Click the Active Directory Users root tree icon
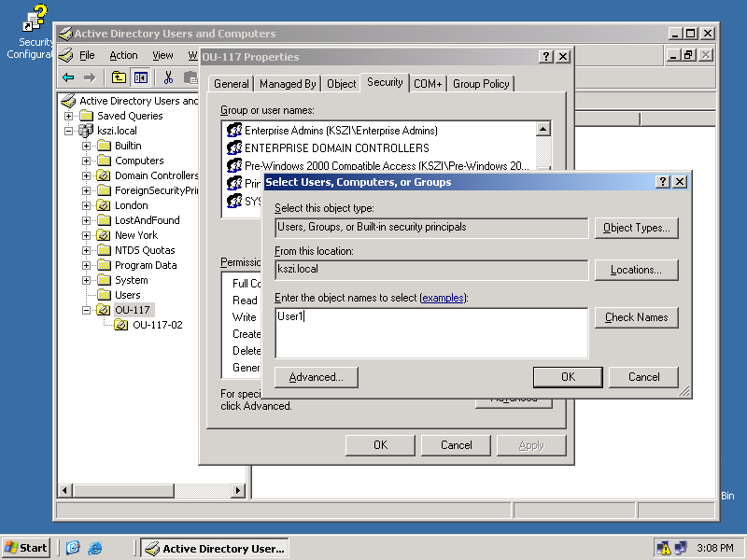747x560 pixels. [68, 101]
